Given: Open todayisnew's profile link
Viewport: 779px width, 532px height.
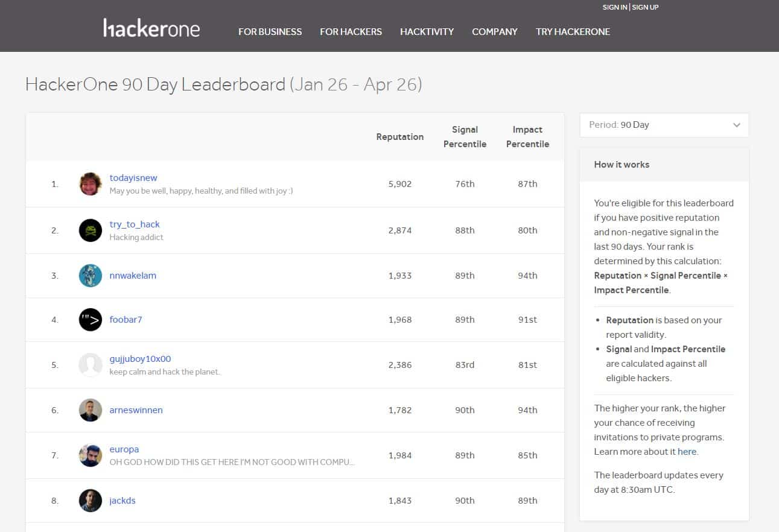Looking at the screenshot, I should [x=133, y=178].
